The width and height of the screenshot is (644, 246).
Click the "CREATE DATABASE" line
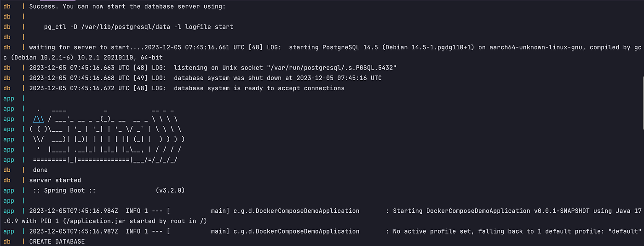57,241
